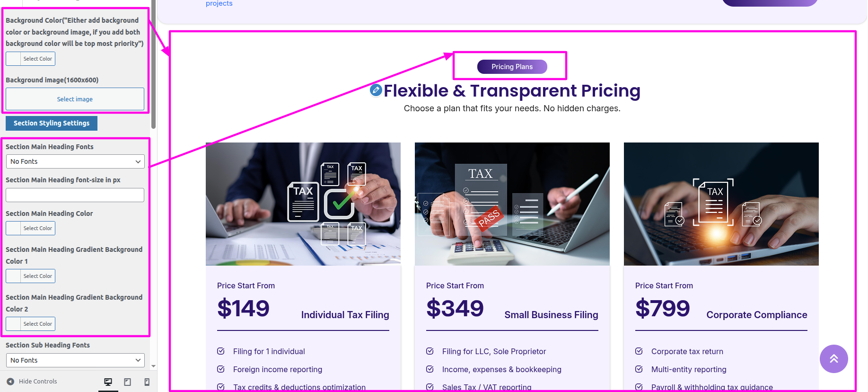Click the $149 Individual Tax Filing image
Viewport: 868px width, 392px height.
coord(303,204)
